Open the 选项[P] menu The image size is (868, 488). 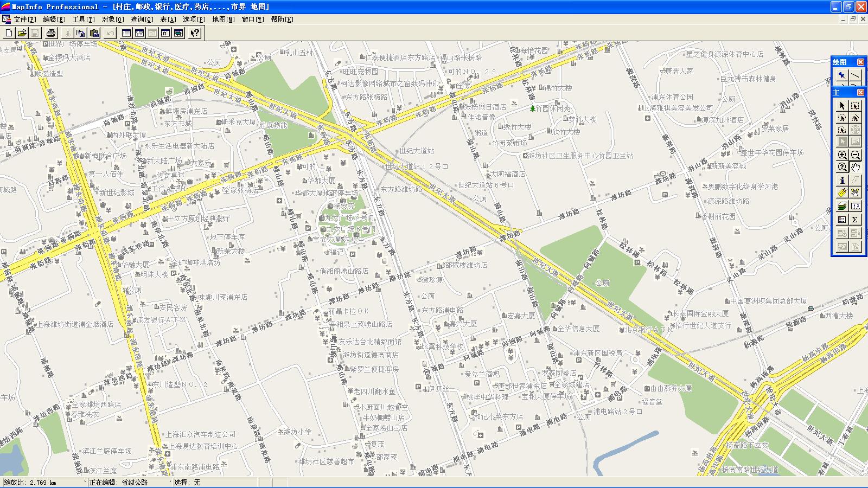click(194, 20)
